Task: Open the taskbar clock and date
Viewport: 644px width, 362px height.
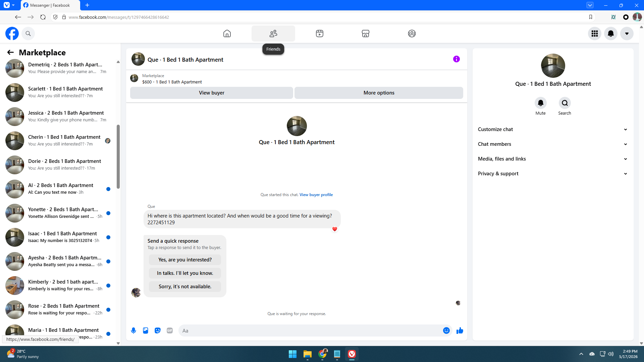Action: (628, 354)
